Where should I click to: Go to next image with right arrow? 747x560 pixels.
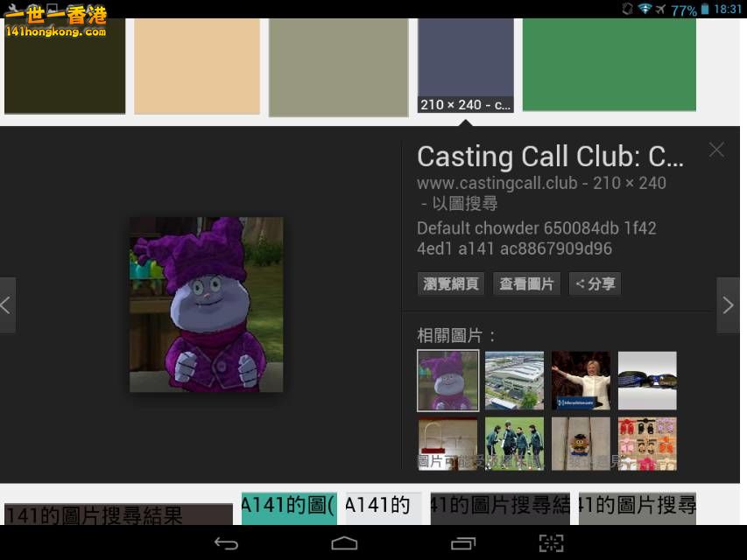click(x=729, y=305)
